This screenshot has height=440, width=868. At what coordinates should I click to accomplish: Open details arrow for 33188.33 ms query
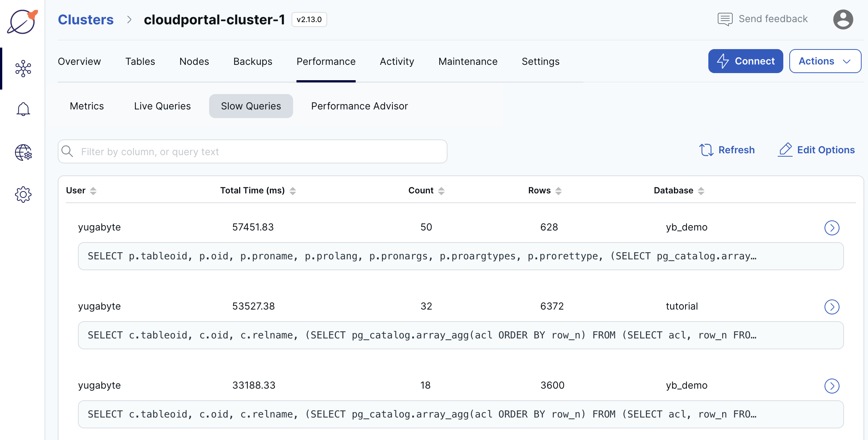[x=832, y=386]
